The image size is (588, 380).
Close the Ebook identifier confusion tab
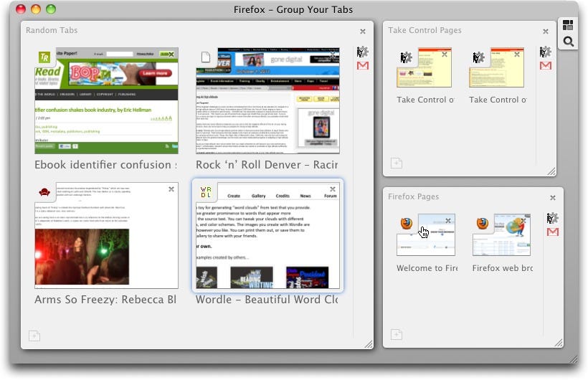tap(171, 54)
